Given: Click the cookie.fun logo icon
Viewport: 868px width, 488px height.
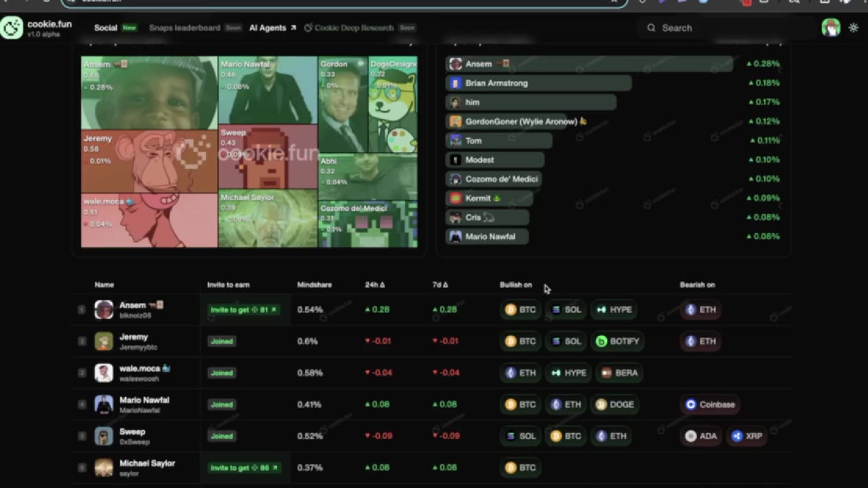Looking at the screenshot, I should [12, 28].
